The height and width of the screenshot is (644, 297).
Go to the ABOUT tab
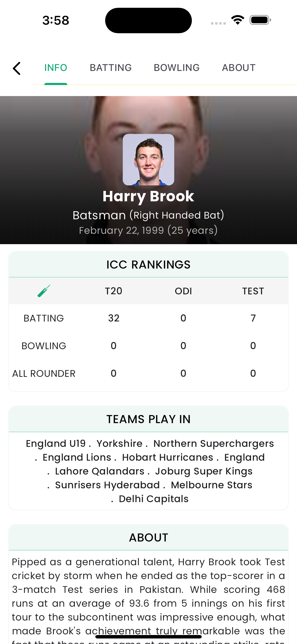tap(239, 68)
